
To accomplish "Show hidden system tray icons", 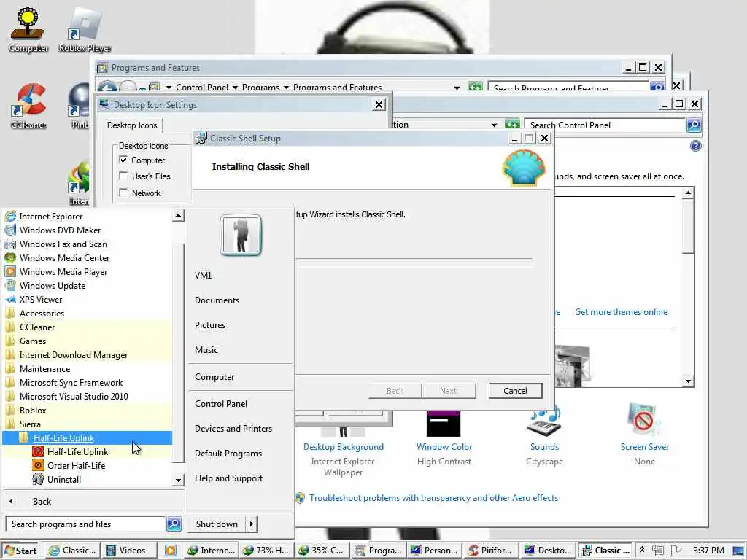I will click(642, 550).
